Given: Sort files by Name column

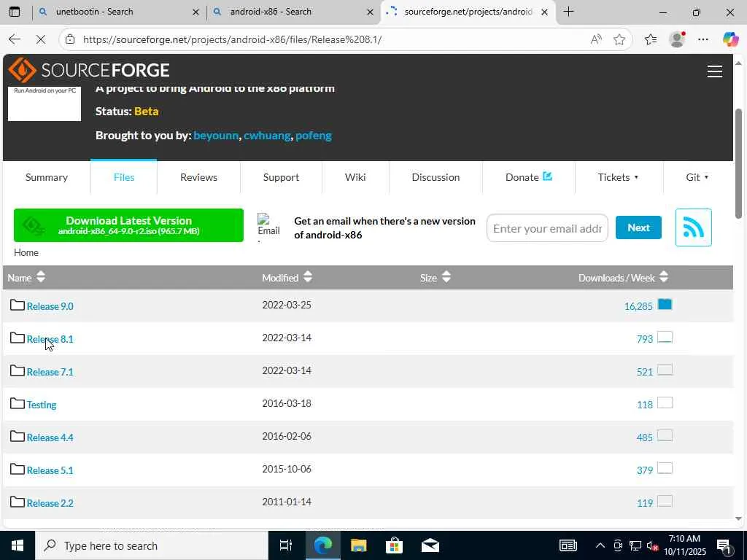Looking at the screenshot, I should tap(26, 278).
